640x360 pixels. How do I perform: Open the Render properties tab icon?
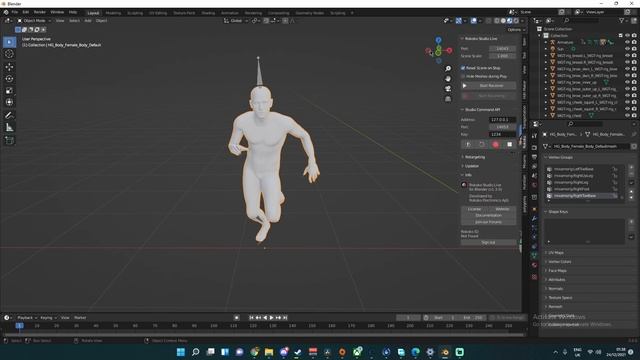534,147
